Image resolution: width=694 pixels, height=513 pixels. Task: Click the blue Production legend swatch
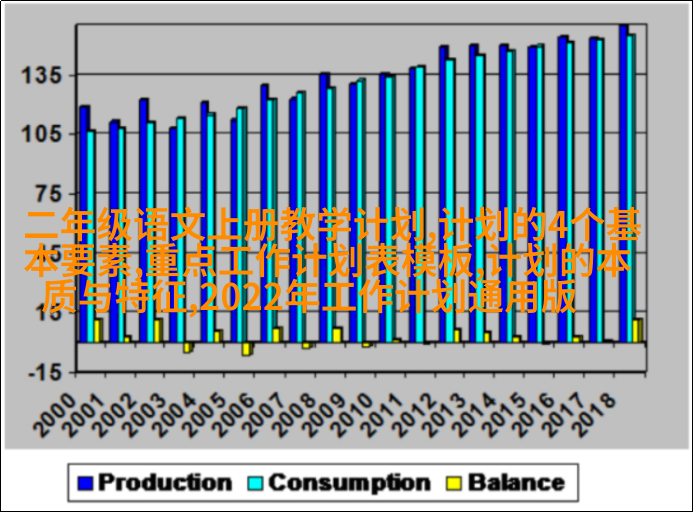click(85, 483)
